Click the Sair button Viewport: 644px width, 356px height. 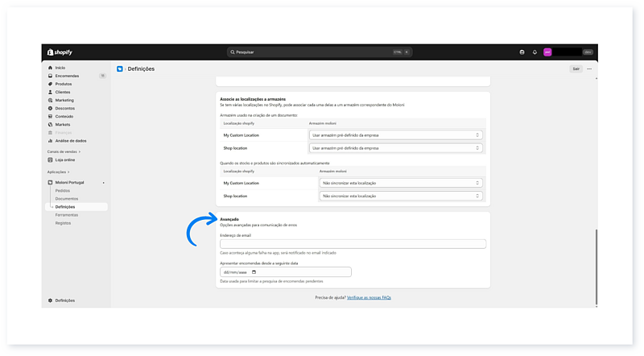coord(576,68)
